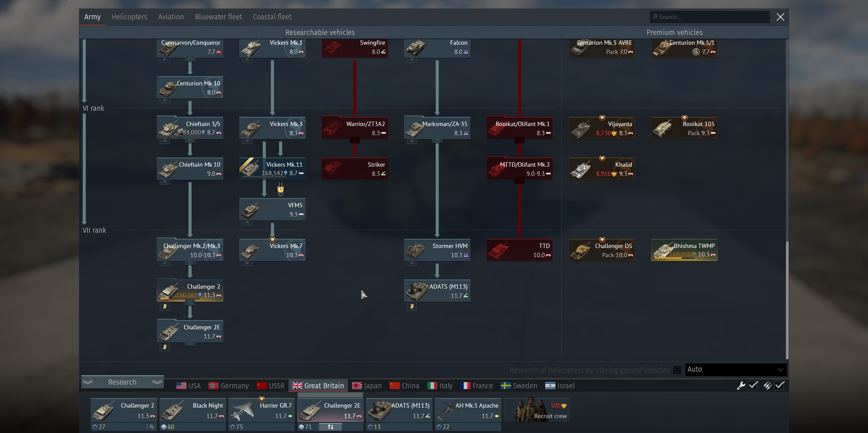Select the Germany nation tab
Viewport: 868px width, 433px height.
(229, 386)
